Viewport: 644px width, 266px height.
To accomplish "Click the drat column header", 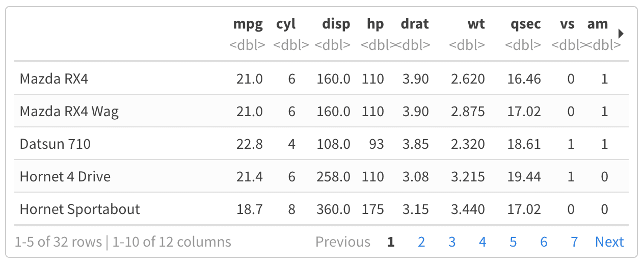I will (x=415, y=24).
